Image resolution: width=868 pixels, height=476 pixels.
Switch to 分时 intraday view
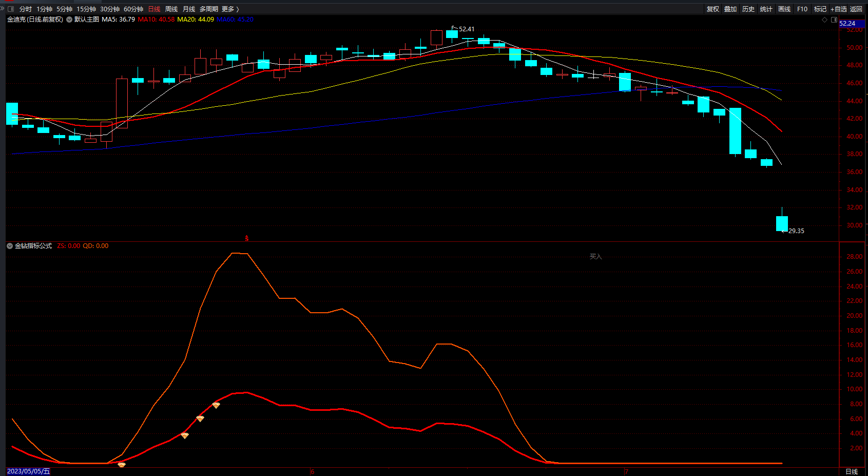point(25,9)
